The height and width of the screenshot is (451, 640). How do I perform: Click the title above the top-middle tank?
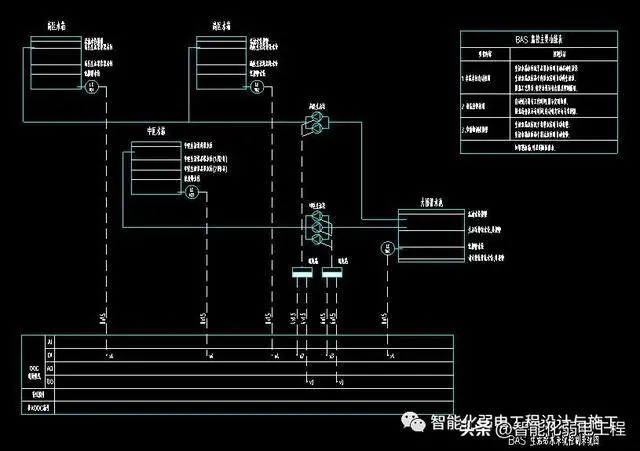tap(221, 27)
